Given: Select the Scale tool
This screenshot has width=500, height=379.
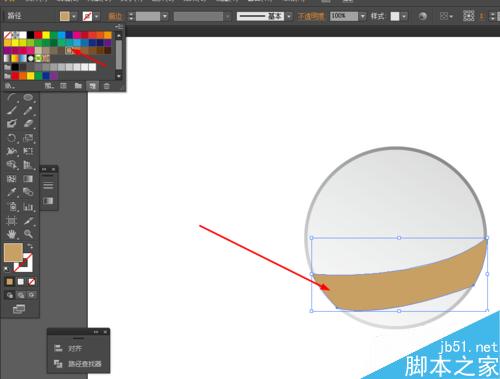Looking at the screenshot, I should pos(28,138).
